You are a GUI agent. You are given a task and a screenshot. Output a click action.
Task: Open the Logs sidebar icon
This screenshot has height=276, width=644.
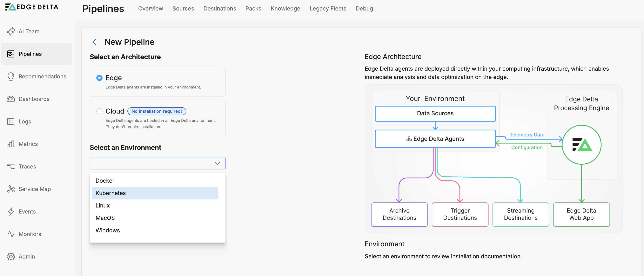pyautogui.click(x=11, y=121)
